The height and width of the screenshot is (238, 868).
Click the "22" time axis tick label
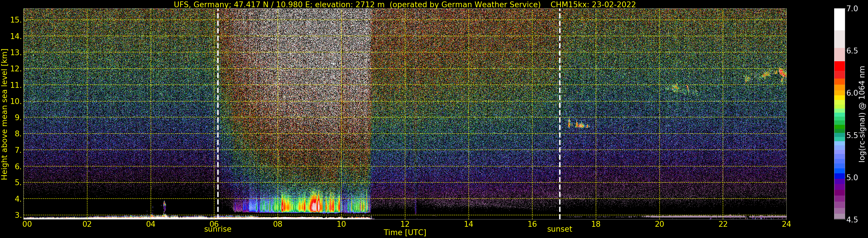[x=723, y=224]
